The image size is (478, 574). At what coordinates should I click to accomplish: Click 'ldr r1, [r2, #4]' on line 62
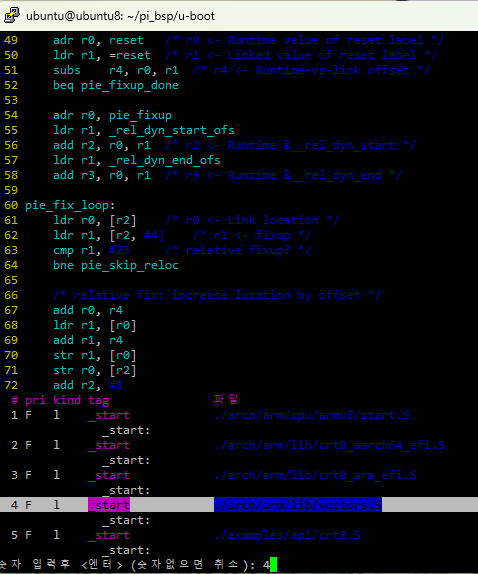(109, 235)
